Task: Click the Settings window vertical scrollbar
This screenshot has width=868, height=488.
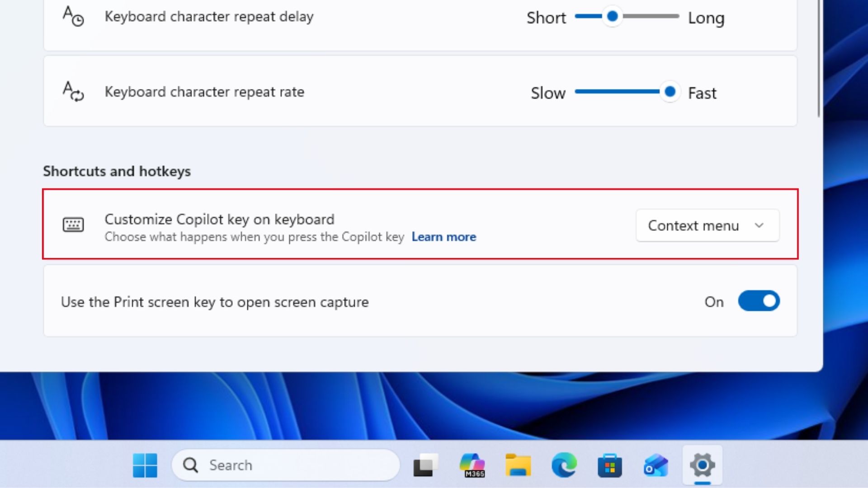Action: (x=819, y=59)
